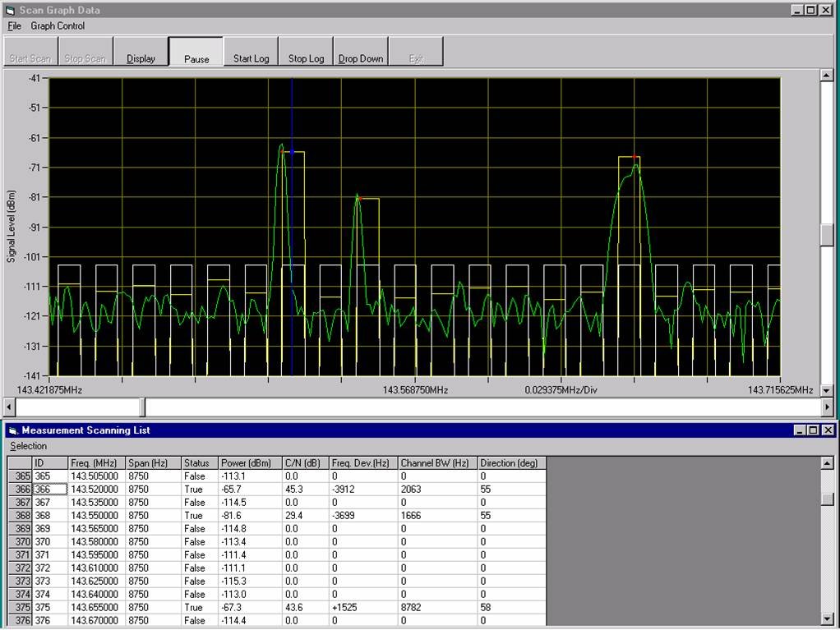Viewport: 840px width, 630px height.
Task: Toggle the Pause button
Action: [x=196, y=52]
